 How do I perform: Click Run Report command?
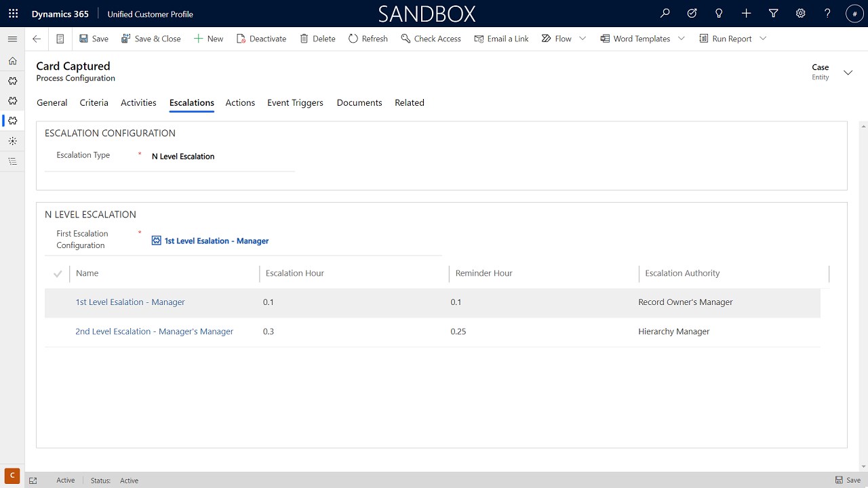[726, 39]
